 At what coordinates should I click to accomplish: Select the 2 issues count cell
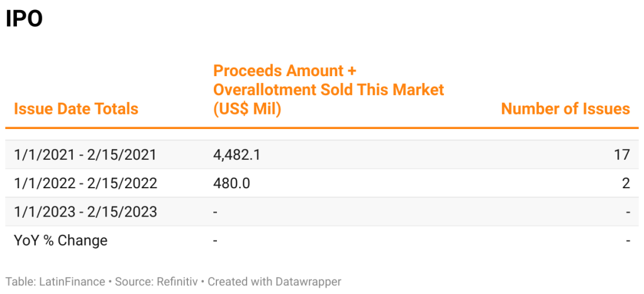(x=625, y=183)
